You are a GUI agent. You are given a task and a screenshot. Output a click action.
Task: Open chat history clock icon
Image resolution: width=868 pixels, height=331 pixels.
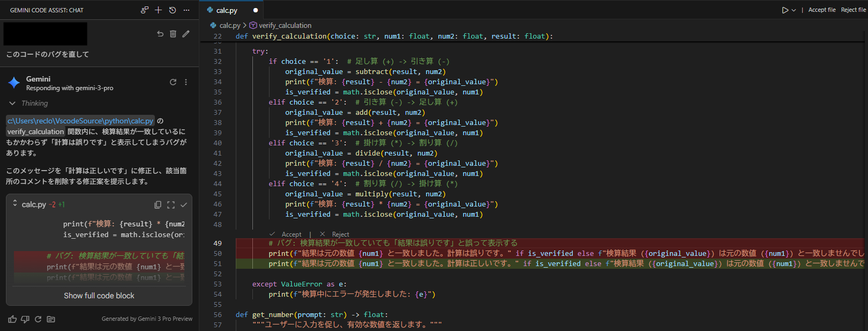pos(173,10)
